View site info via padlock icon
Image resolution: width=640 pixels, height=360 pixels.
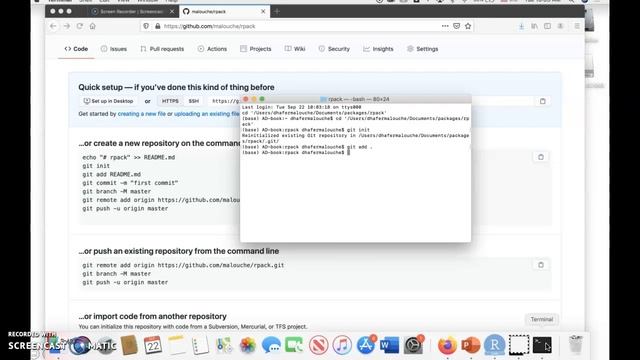[x=158, y=26]
